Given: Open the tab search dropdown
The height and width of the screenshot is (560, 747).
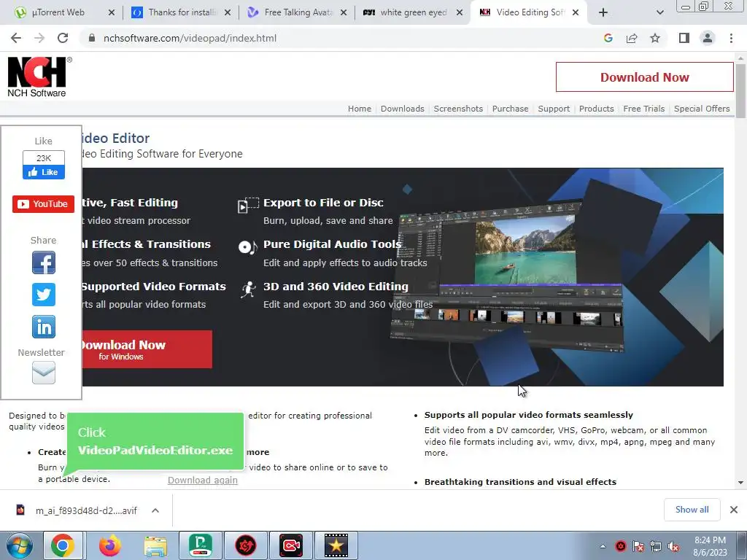Looking at the screenshot, I should point(659,12).
